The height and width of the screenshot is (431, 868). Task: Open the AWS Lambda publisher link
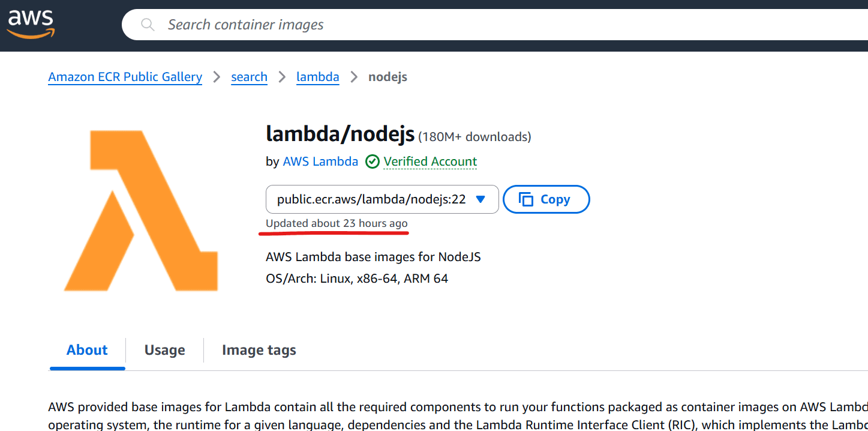point(320,161)
